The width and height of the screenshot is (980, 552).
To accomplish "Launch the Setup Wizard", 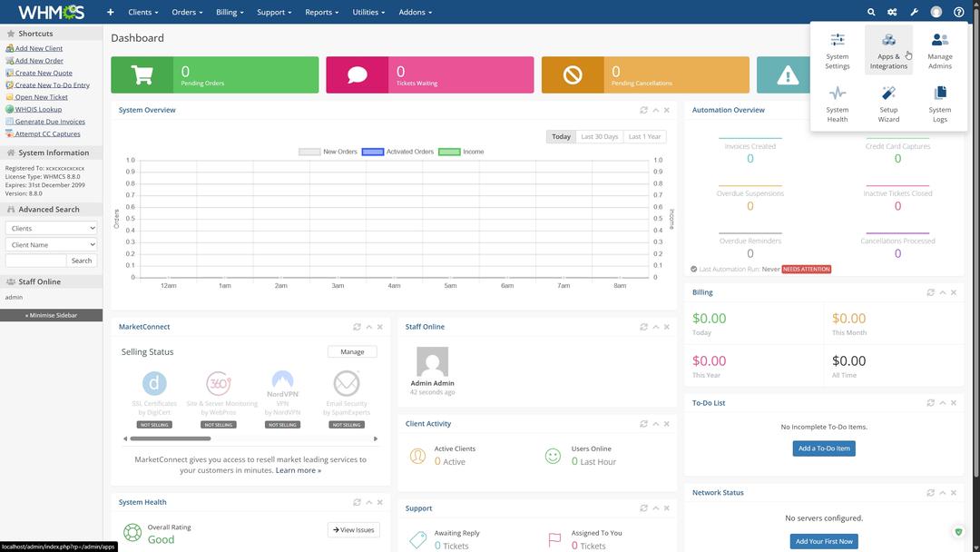I will coord(887,103).
